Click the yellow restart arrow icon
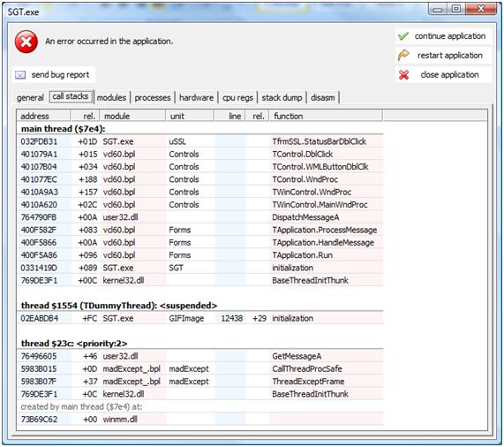Screen dimensions: 504x447 (403, 56)
